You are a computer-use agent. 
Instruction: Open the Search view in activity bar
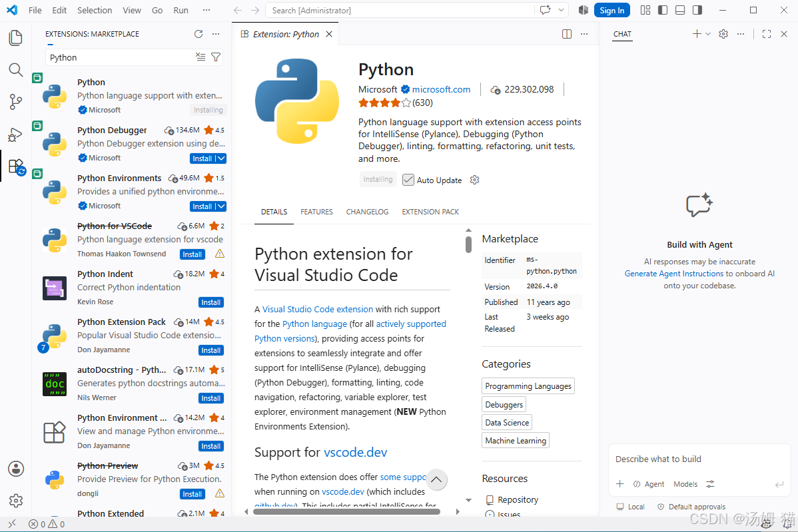pyautogui.click(x=16, y=70)
